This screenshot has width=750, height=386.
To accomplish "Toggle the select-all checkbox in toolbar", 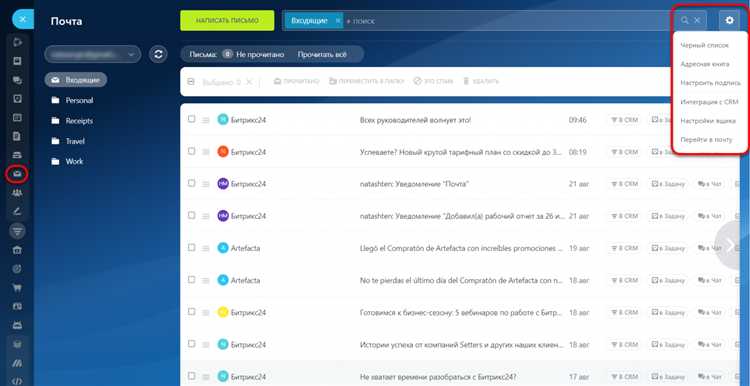I will (191, 82).
